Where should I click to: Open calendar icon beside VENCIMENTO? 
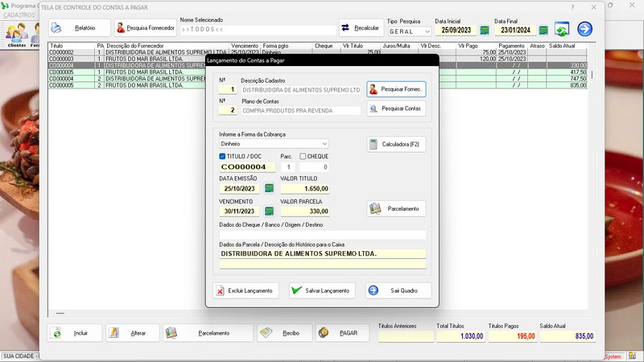tap(269, 211)
